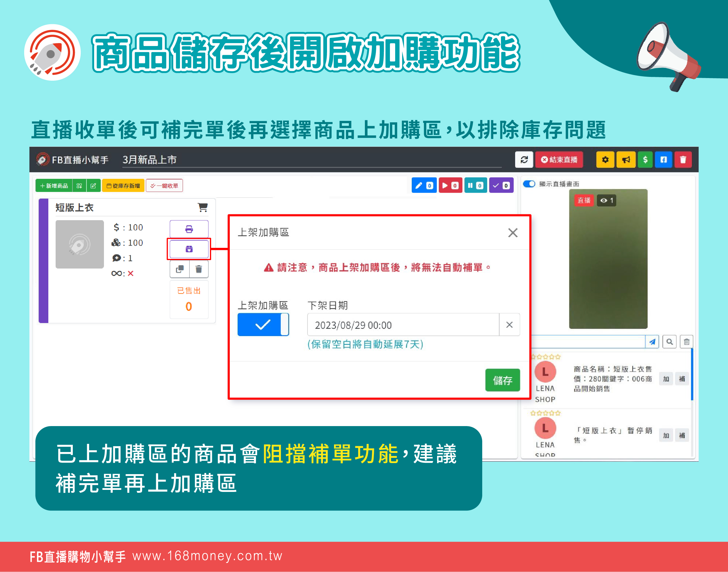The height and width of the screenshot is (572, 728).
Task: Click the 已售出 sold count box
Action: pyautogui.click(x=189, y=299)
